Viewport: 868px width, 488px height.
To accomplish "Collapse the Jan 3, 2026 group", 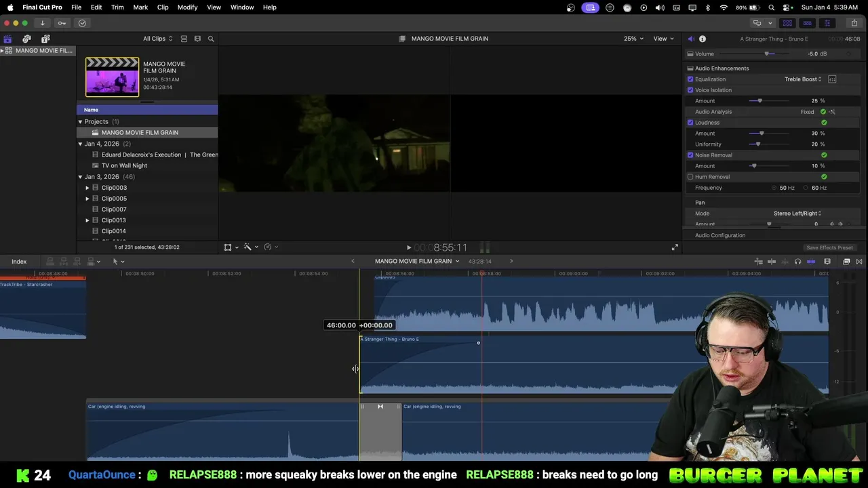I will tap(80, 177).
